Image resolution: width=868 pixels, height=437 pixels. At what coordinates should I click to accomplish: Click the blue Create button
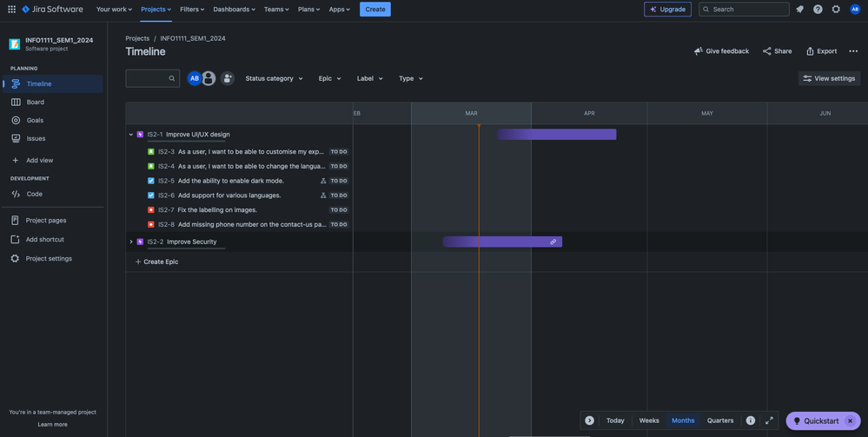point(375,10)
